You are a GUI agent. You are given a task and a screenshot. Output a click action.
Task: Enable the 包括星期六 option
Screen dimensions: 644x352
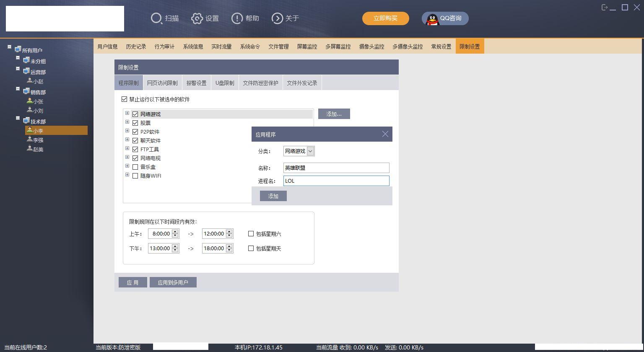pos(251,234)
